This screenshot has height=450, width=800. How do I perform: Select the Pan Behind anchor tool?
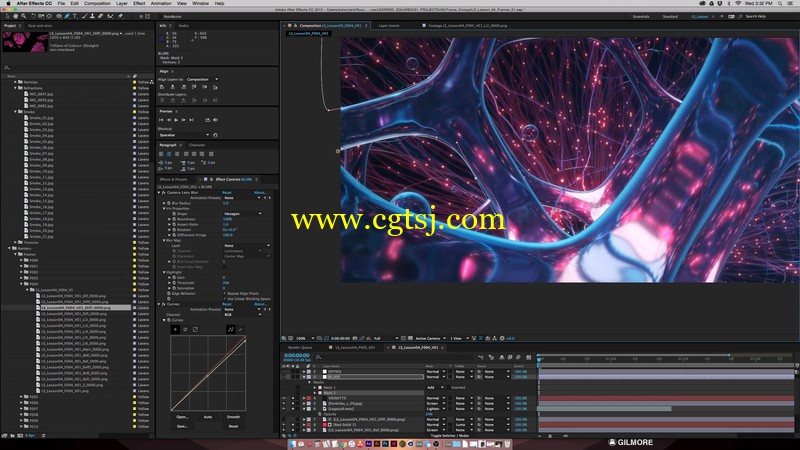tap(49, 16)
